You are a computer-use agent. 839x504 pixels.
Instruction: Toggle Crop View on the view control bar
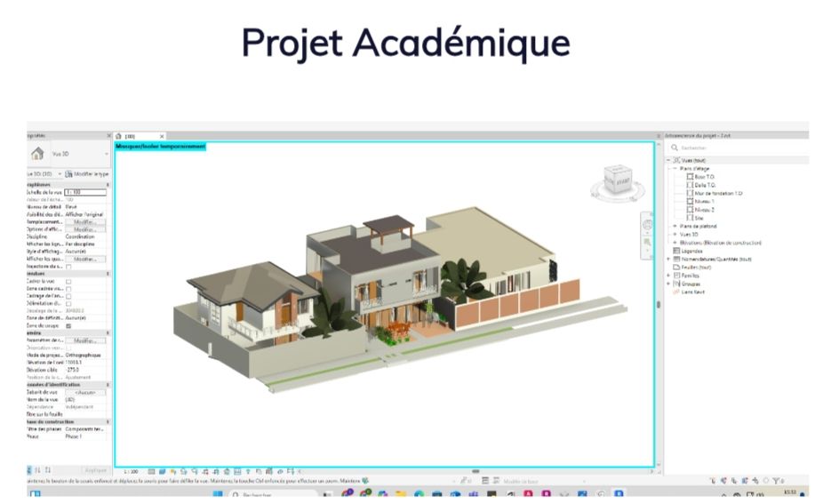(x=205, y=472)
